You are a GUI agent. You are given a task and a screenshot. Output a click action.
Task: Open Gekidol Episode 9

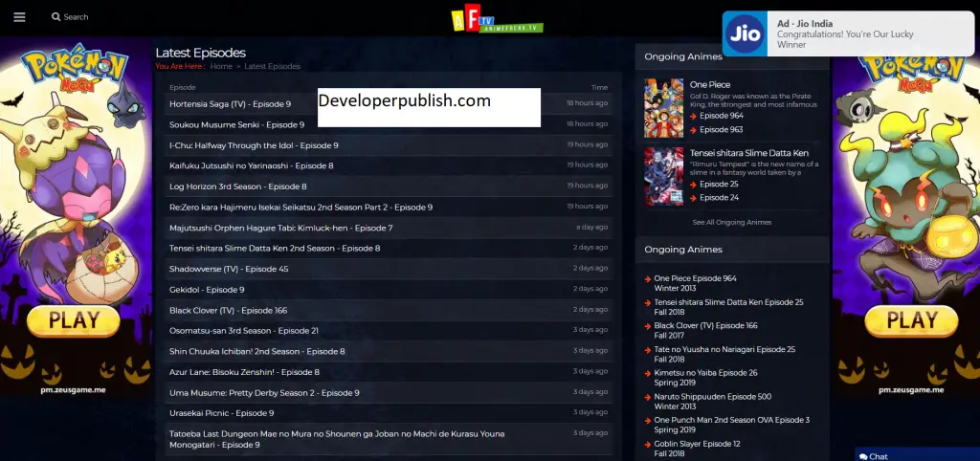pos(207,290)
